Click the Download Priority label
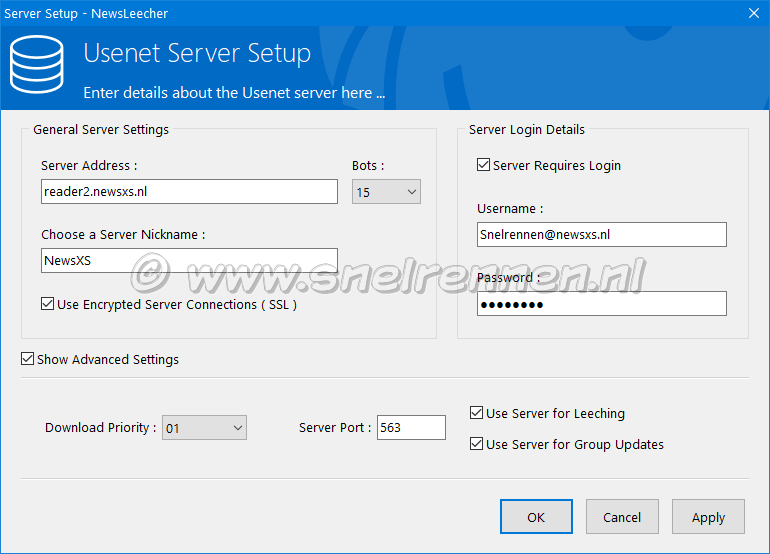Viewport: 770px width, 554px height. pyautogui.click(x=100, y=428)
